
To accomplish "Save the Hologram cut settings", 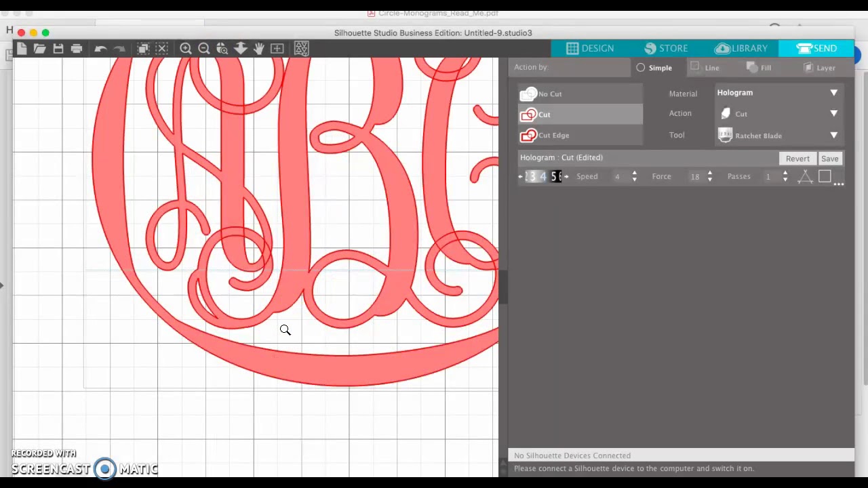I will [829, 159].
